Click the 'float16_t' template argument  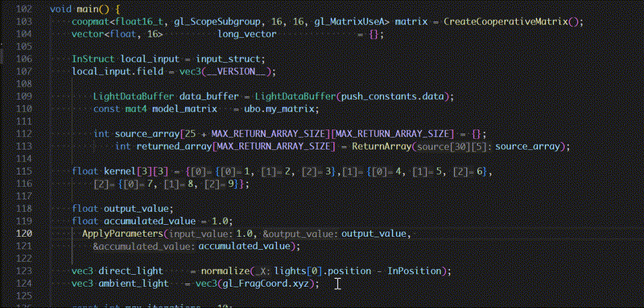[139, 22]
